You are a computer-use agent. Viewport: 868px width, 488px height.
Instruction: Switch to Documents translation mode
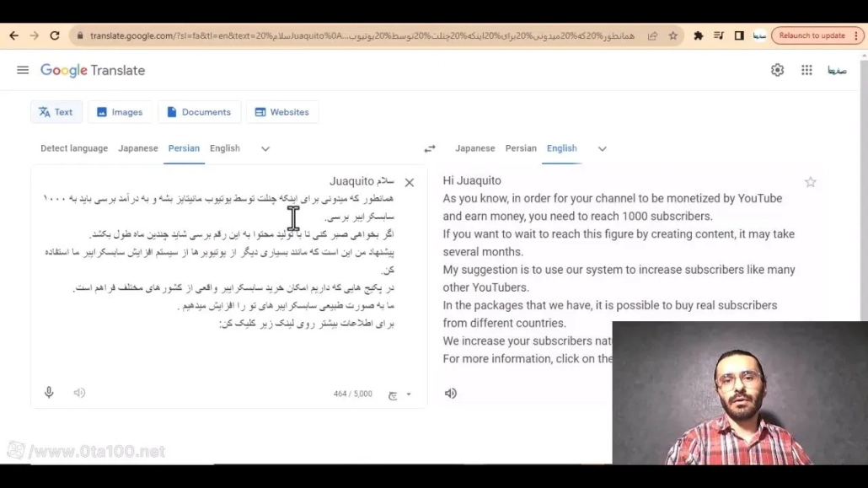coord(199,112)
